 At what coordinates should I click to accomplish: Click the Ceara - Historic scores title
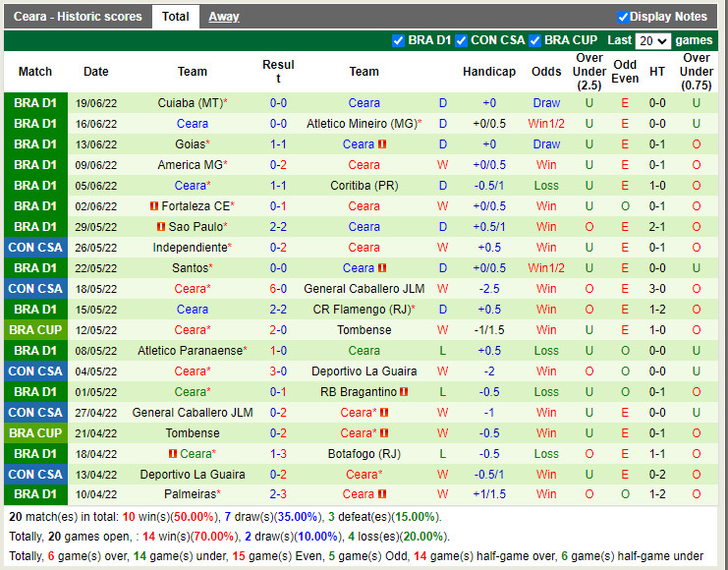78,17
